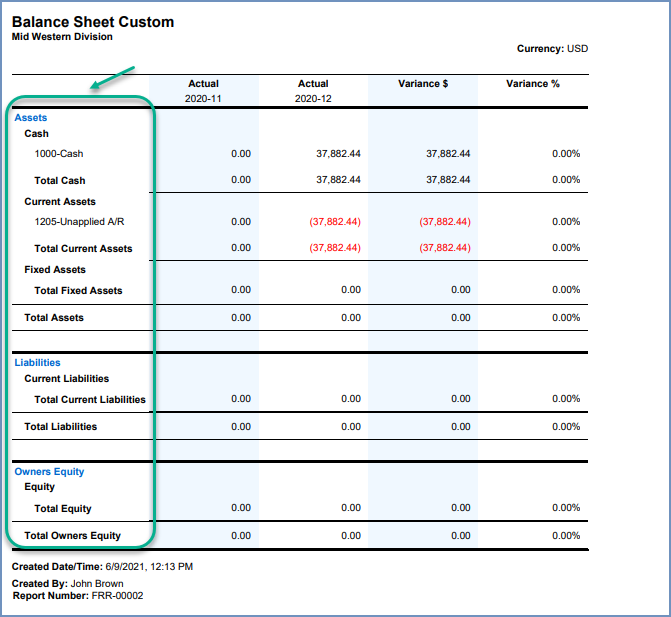Open the Owners Equity section heading
This screenshot has height=617, width=671.
pyautogui.click(x=49, y=472)
